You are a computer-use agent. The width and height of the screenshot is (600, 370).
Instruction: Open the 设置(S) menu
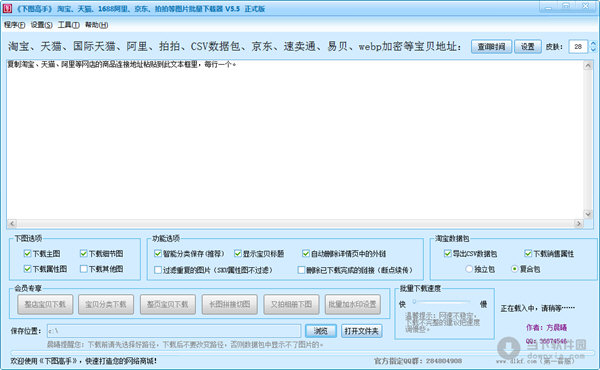pos(41,25)
